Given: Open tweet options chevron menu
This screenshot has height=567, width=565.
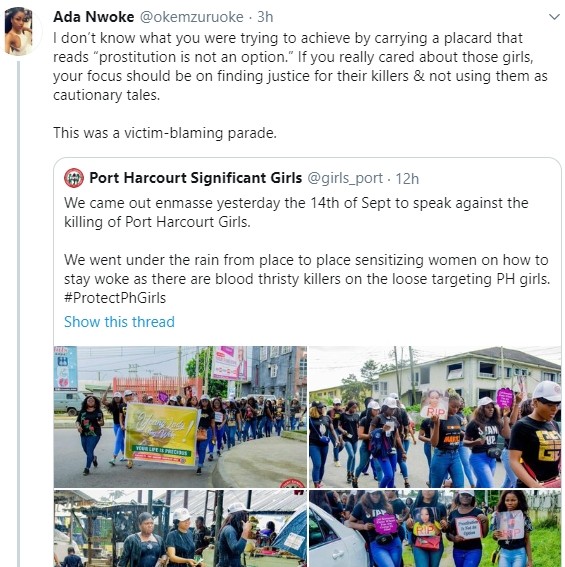Looking at the screenshot, I should click(554, 17).
